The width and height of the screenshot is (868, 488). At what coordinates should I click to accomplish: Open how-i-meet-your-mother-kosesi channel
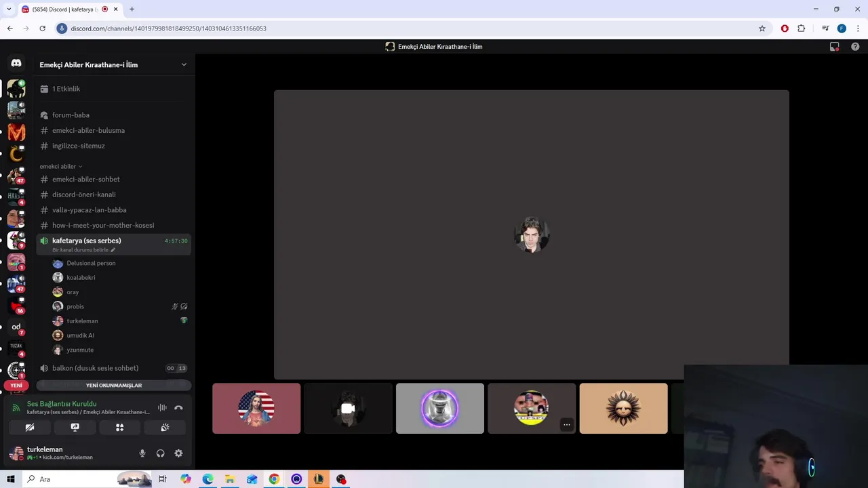[113, 225]
